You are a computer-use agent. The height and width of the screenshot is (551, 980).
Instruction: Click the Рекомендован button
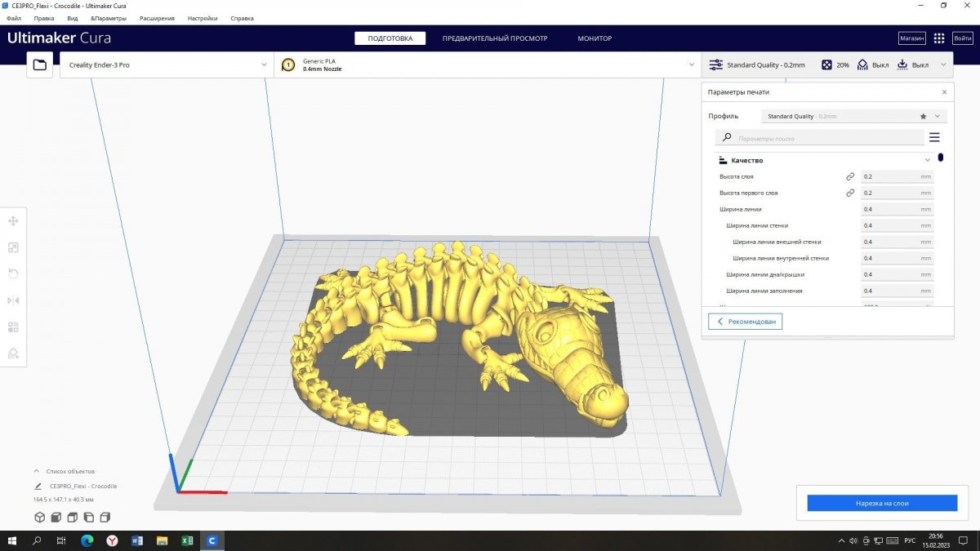pyautogui.click(x=745, y=322)
